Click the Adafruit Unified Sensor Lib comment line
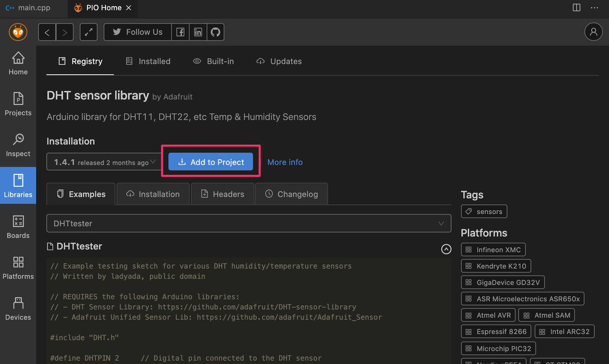Screen dimensions: 609x364 coord(216,317)
